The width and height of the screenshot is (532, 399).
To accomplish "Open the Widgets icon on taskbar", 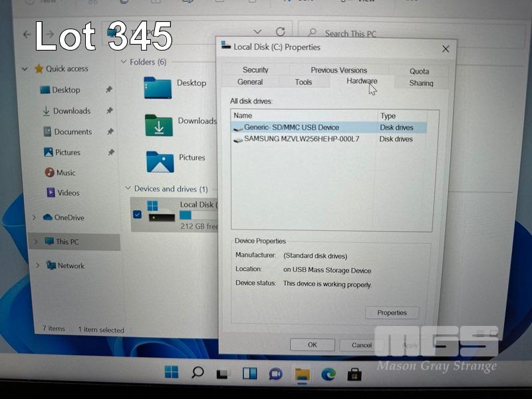I will coord(249,374).
